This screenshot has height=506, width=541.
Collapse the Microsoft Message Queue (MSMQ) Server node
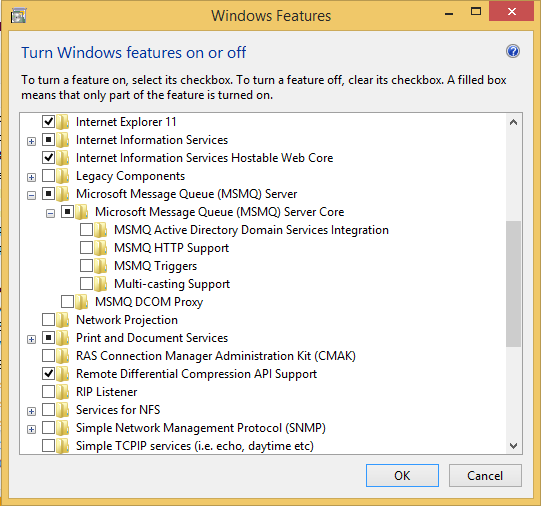coord(31,196)
